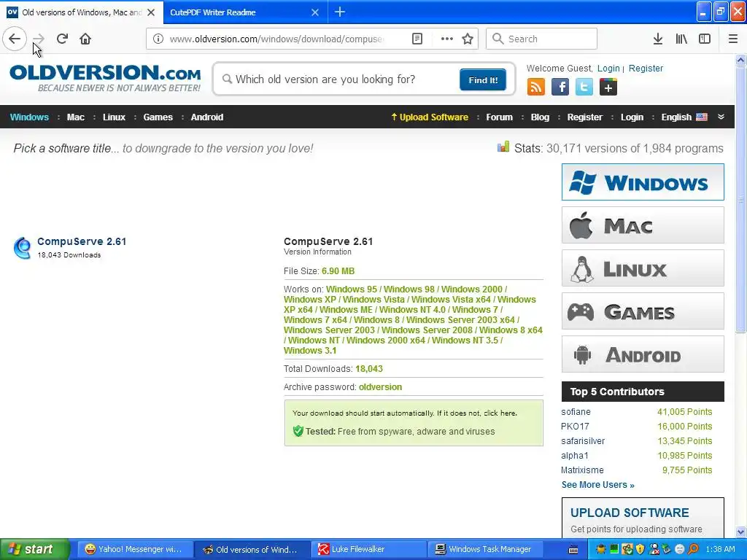Open page actions three-dot menu
747x560 pixels.
pyautogui.click(x=446, y=39)
